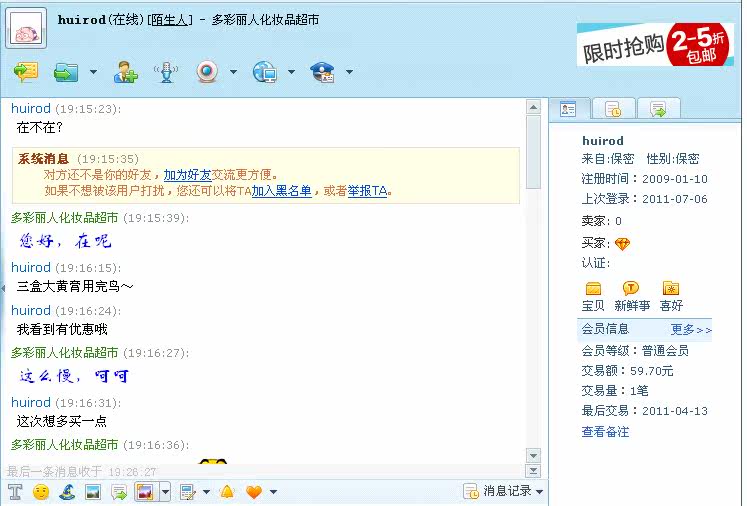Open font settings T icon
Viewport: 747px width, 506px height.
coord(15,492)
